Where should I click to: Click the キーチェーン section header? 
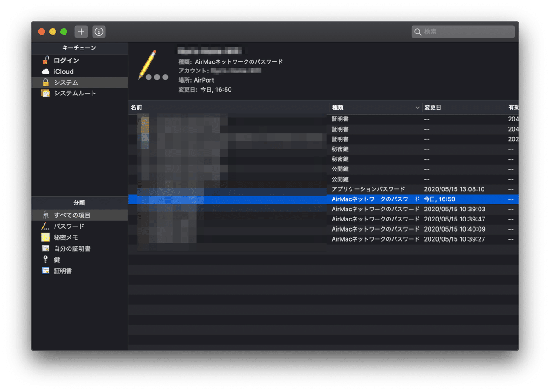coord(79,48)
